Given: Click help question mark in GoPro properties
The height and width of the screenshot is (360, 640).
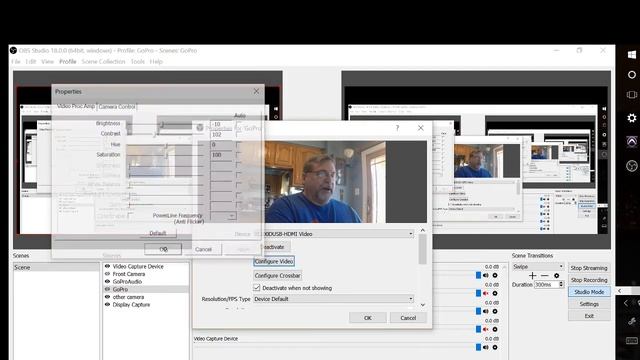Looking at the screenshot, I should coord(397,128).
